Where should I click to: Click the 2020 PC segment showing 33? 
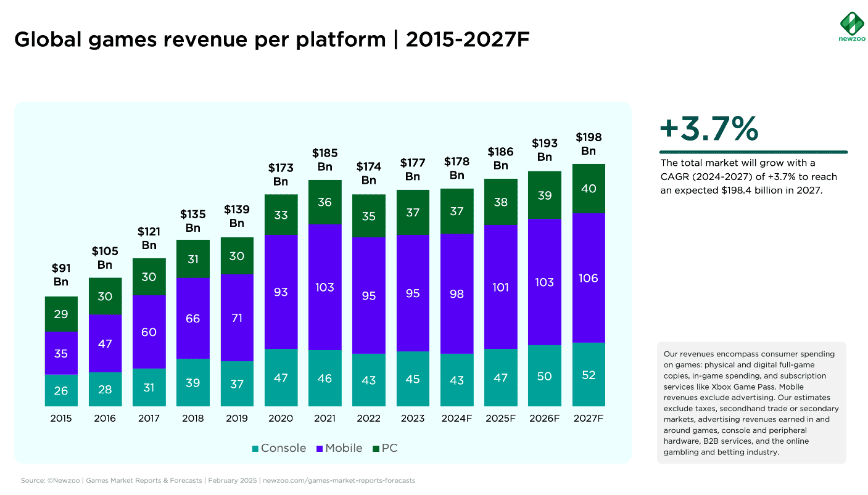click(281, 215)
